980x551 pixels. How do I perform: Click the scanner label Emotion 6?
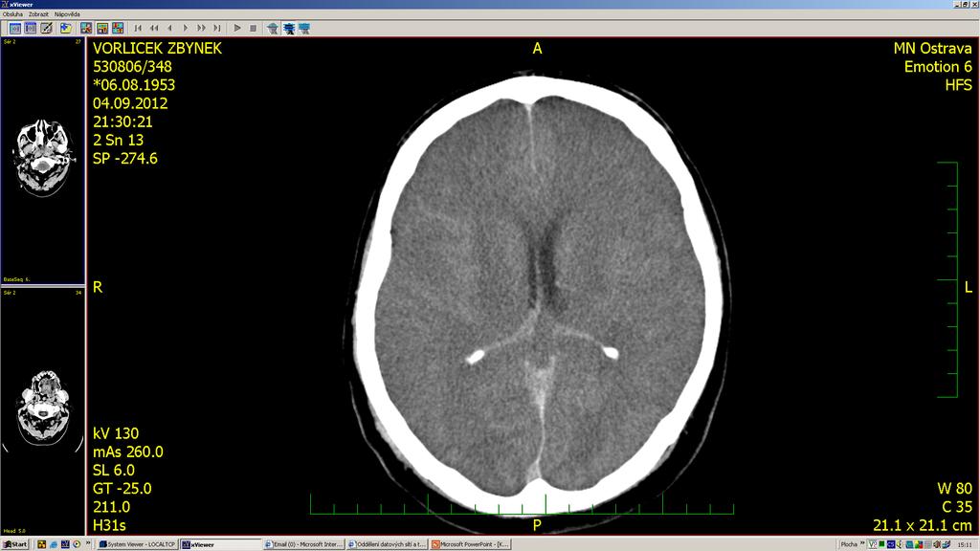[938, 67]
